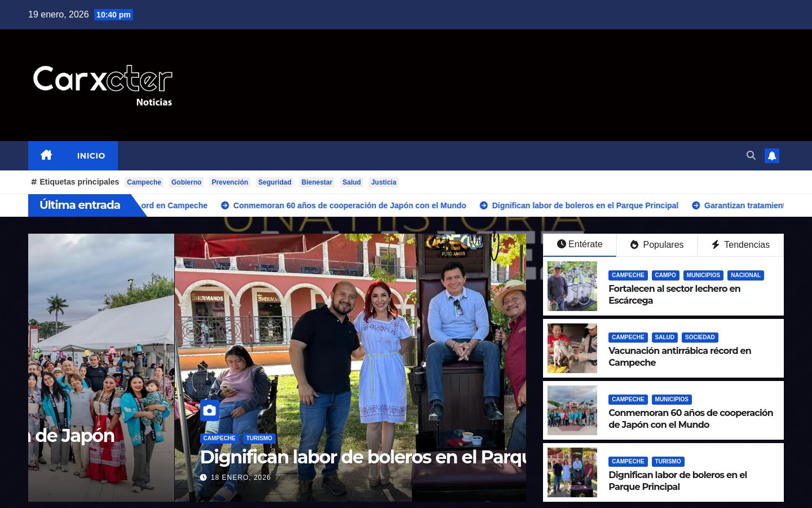Screen dimensions: 812x508
Task: Open the INICIO menu item
Action: (91, 156)
